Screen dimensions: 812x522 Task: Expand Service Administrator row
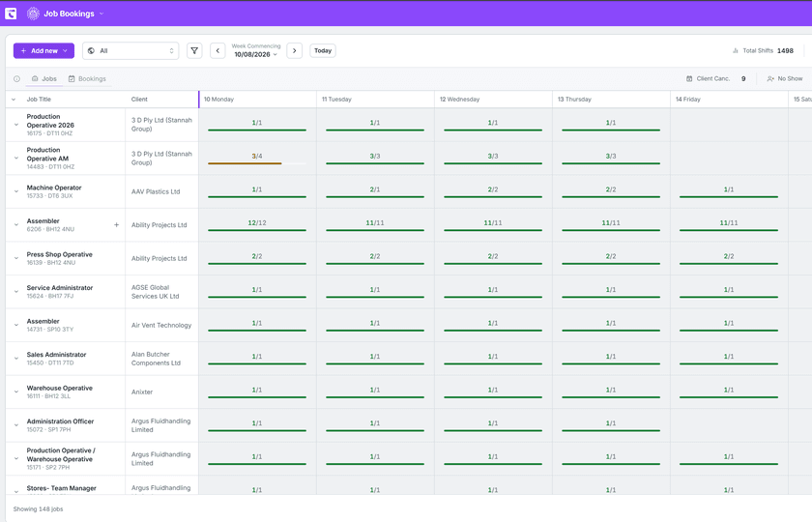coord(16,292)
